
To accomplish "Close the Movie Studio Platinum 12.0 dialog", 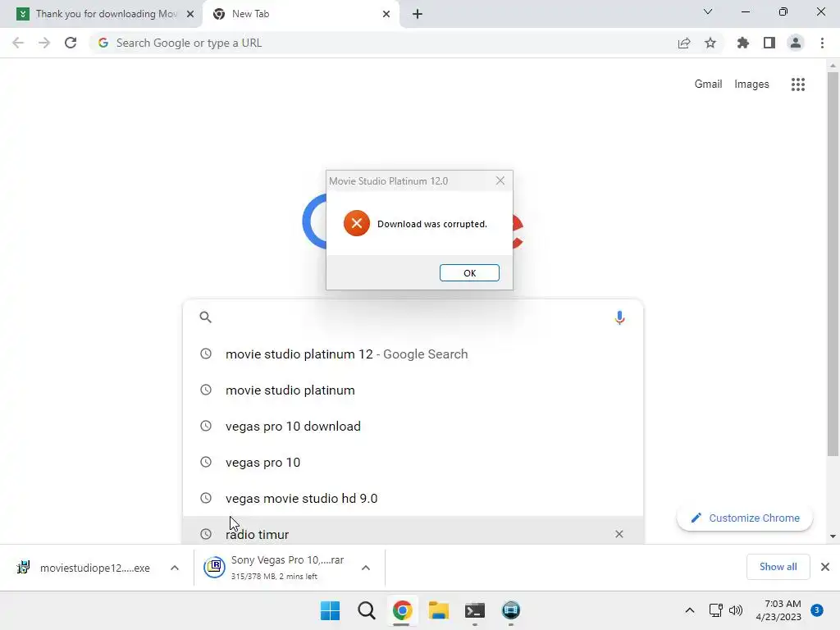I will coord(500,180).
